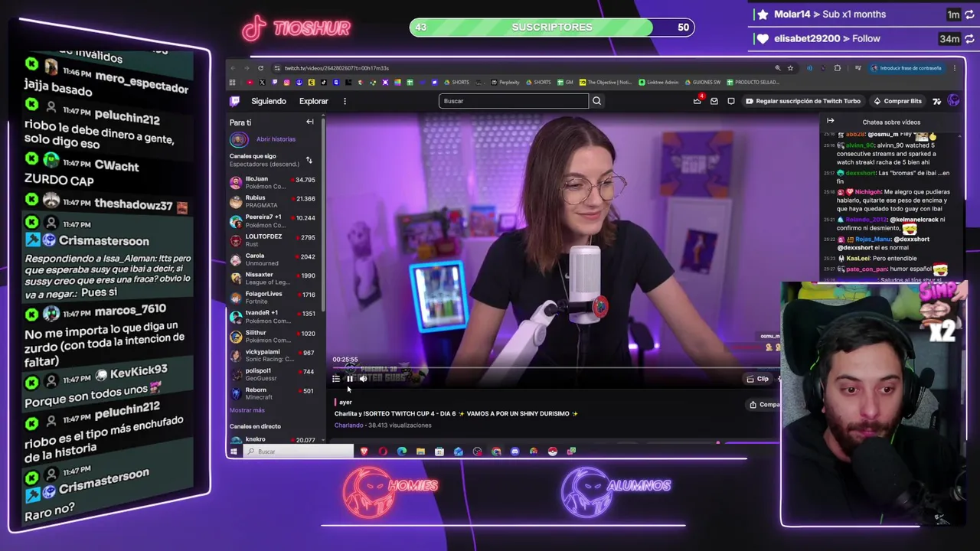
Task: Open YouTube bookmark in bookmarks bar
Action: pyautogui.click(x=250, y=82)
